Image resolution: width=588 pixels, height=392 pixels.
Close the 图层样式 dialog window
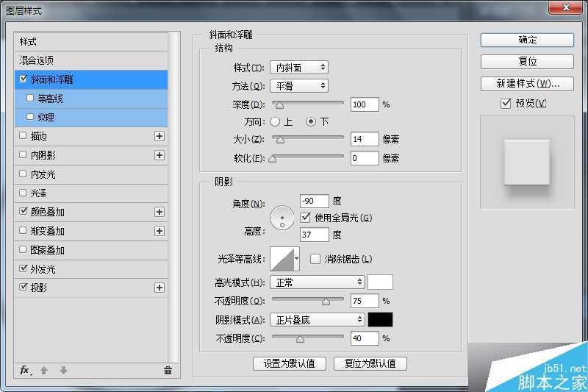(x=567, y=7)
